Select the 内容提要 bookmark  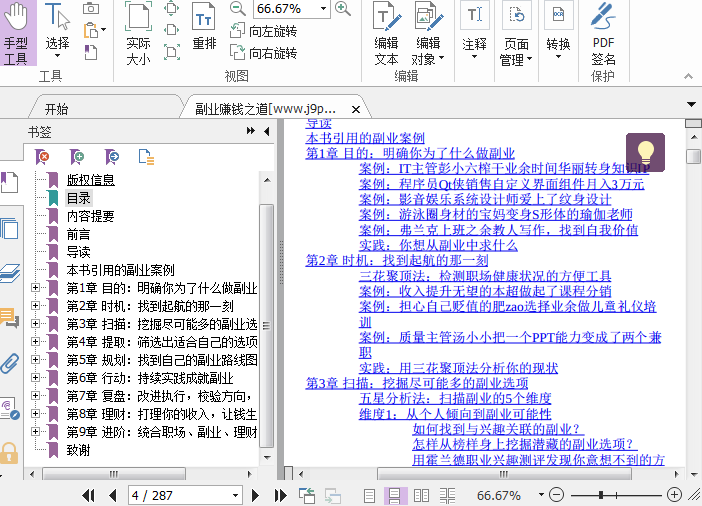click(x=90, y=216)
